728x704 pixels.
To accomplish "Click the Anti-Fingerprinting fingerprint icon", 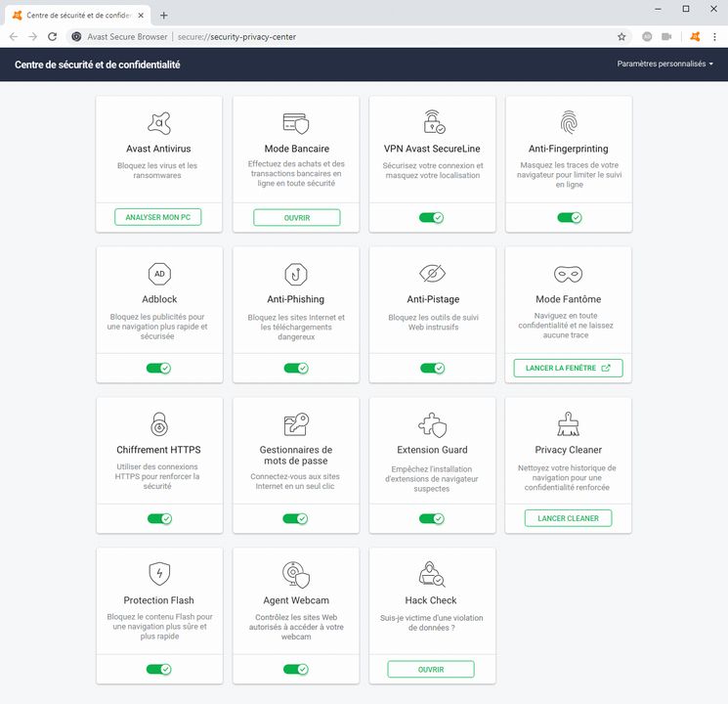I will 569,122.
